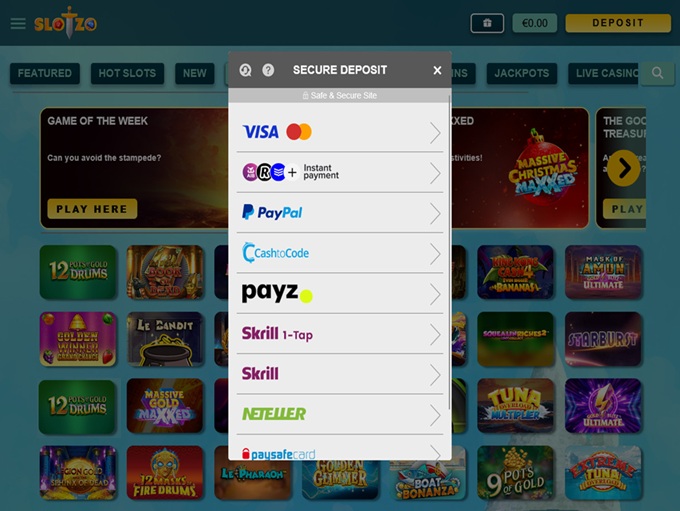Open the hamburger menu icon

point(18,23)
